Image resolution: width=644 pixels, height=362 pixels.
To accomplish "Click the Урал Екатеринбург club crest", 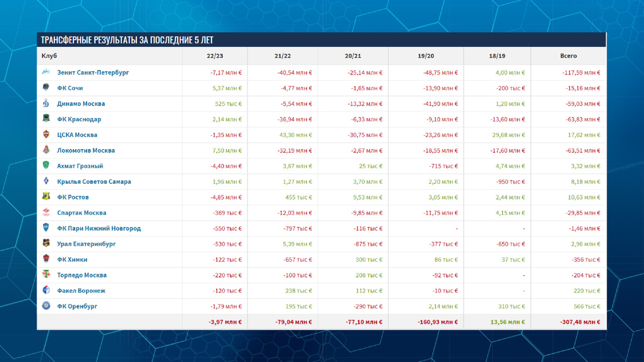I will click(46, 243).
